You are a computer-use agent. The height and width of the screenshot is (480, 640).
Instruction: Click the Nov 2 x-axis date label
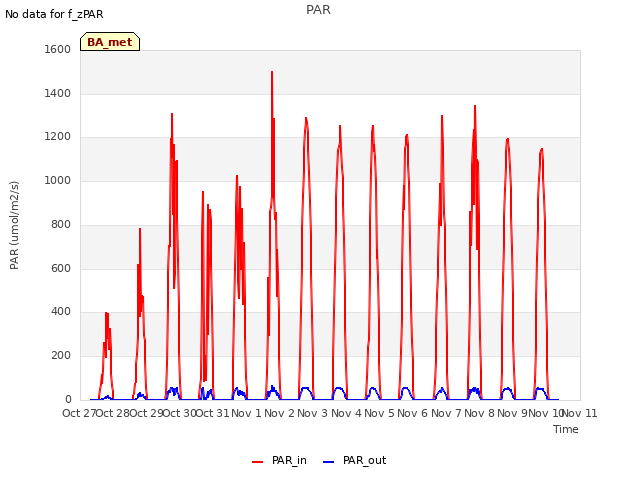(x=280, y=413)
